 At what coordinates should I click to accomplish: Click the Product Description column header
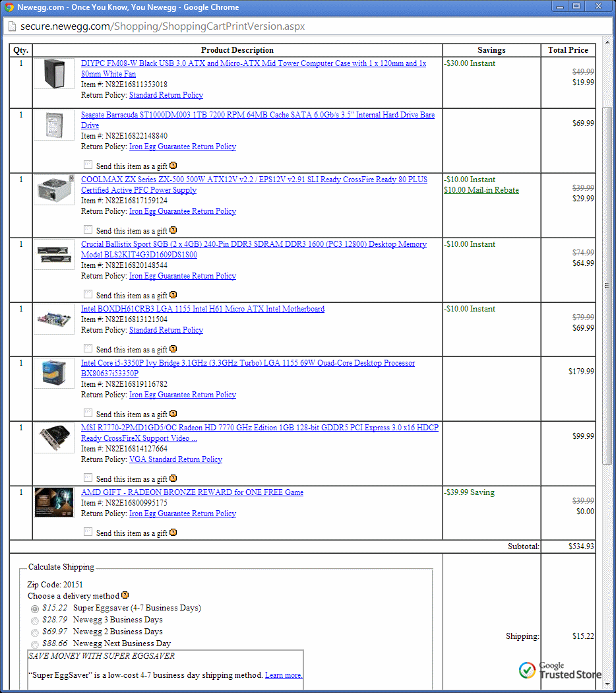point(237,50)
